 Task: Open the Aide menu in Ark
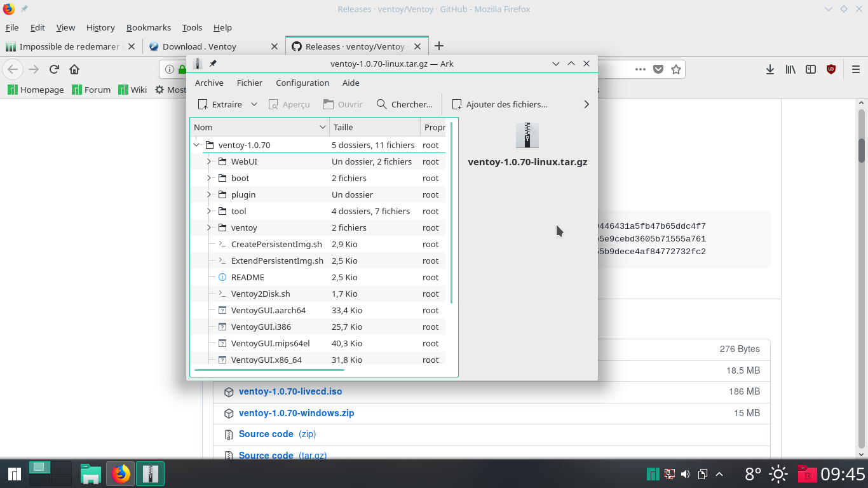point(351,83)
